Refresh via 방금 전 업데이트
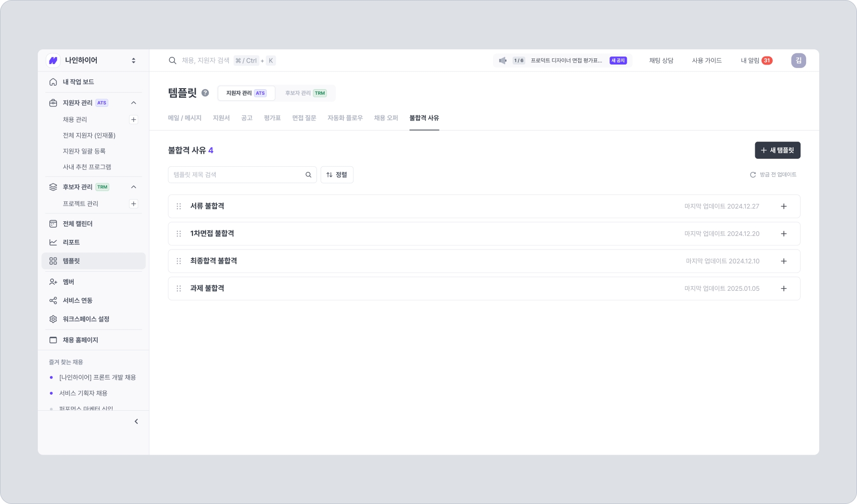Image resolution: width=857 pixels, height=504 pixels. click(x=773, y=175)
